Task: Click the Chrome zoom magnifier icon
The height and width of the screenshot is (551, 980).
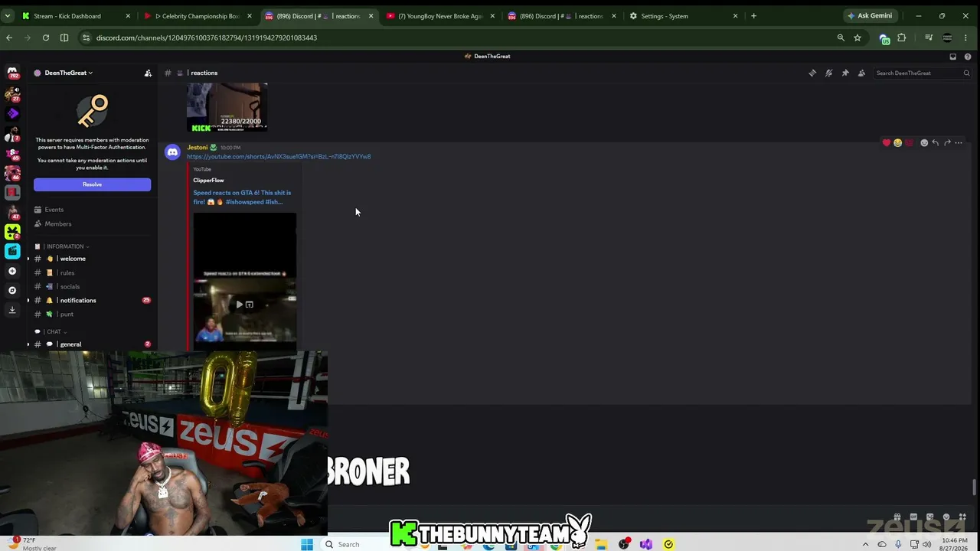Action: pyautogui.click(x=841, y=37)
